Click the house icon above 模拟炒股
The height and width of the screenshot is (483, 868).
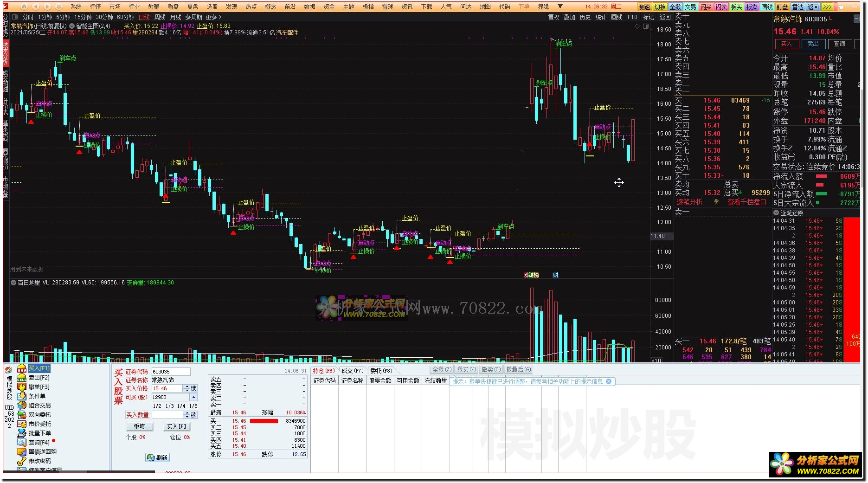tap(9, 370)
